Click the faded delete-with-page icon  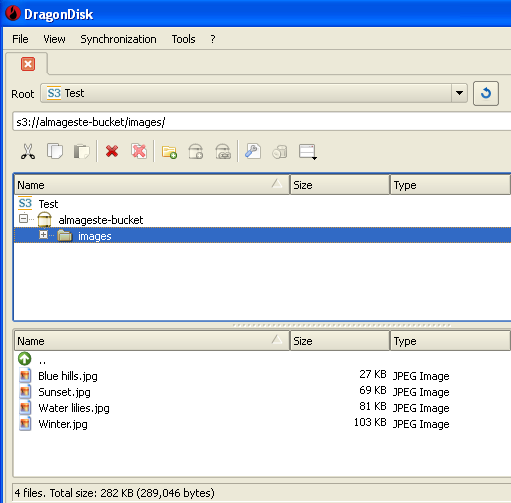pos(139,151)
